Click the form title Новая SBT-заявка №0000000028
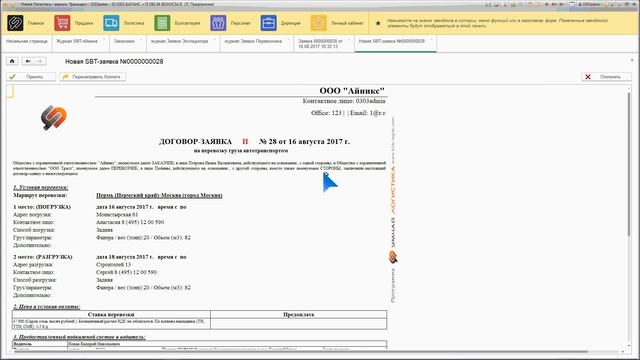This screenshot has height=360, width=640. coord(114,62)
